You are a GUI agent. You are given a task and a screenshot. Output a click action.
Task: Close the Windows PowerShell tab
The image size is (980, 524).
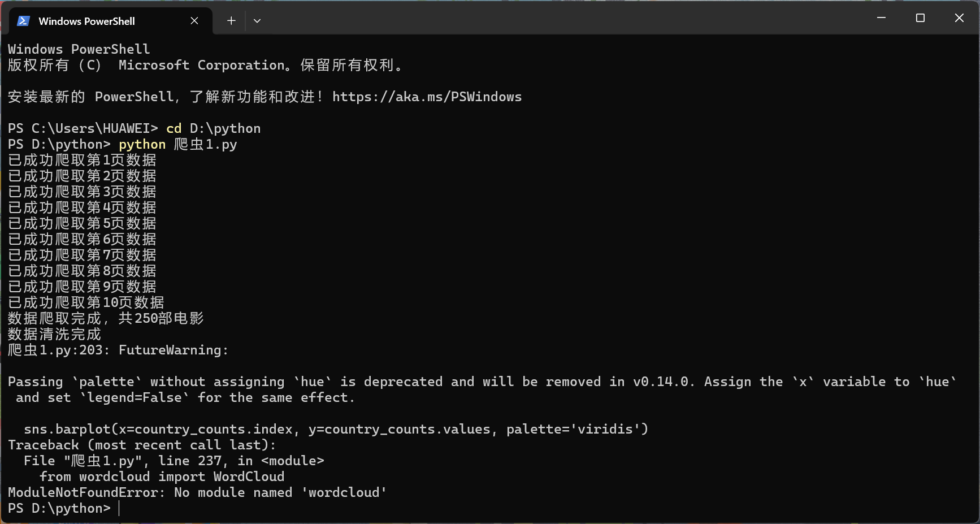click(x=194, y=21)
